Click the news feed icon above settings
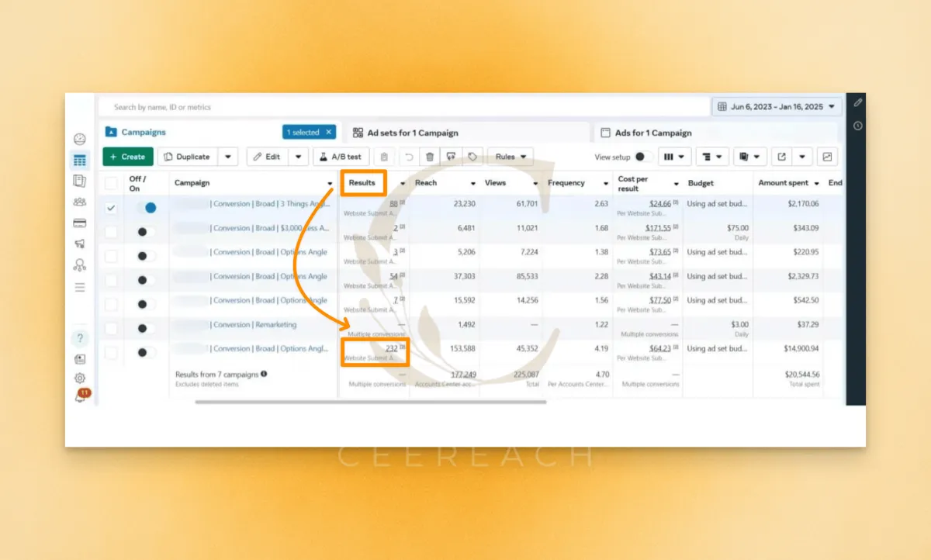The height and width of the screenshot is (560, 931). tap(79, 359)
